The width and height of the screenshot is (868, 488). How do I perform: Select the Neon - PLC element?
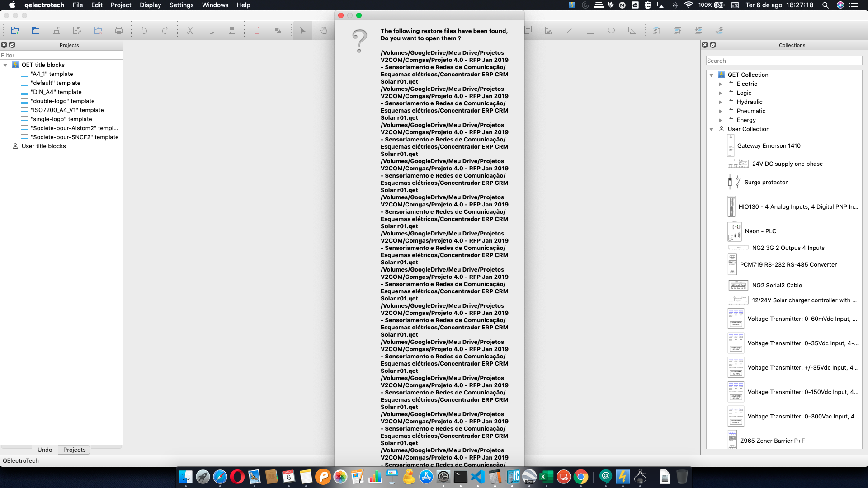point(760,231)
